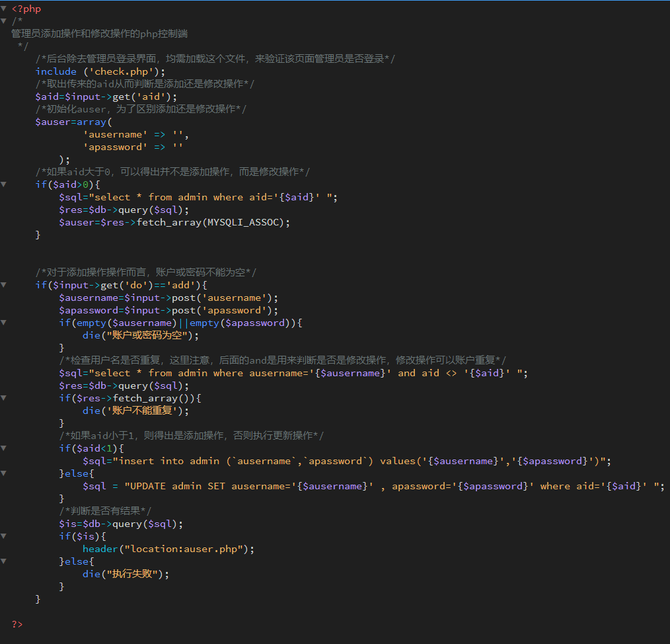
Task: Click the select query with where aid='{$aid}'
Action: click(x=198, y=197)
